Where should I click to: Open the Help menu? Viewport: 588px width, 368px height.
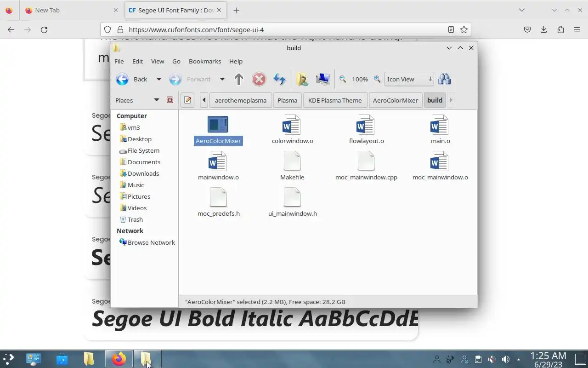[x=236, y=61]
